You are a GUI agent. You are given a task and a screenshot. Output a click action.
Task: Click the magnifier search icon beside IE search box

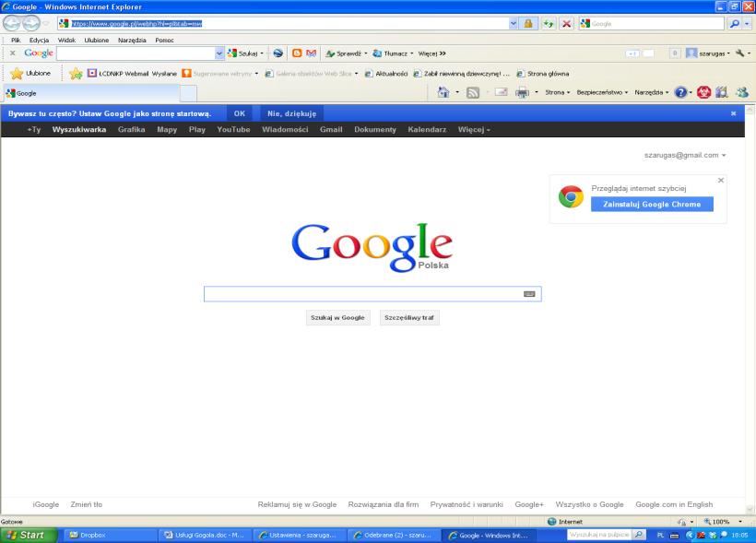click(x=734, y=24)
